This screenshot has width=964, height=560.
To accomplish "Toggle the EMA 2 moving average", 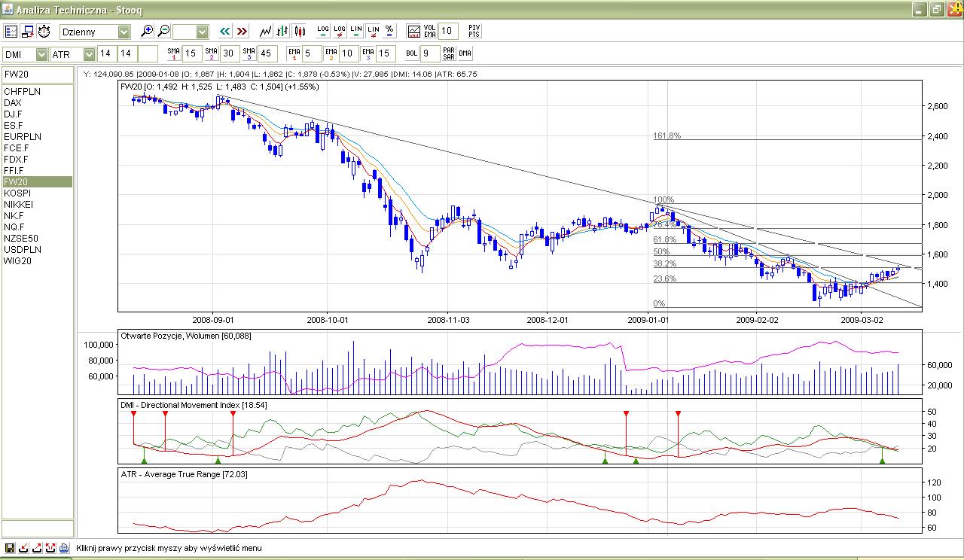I will click(330, 53).
